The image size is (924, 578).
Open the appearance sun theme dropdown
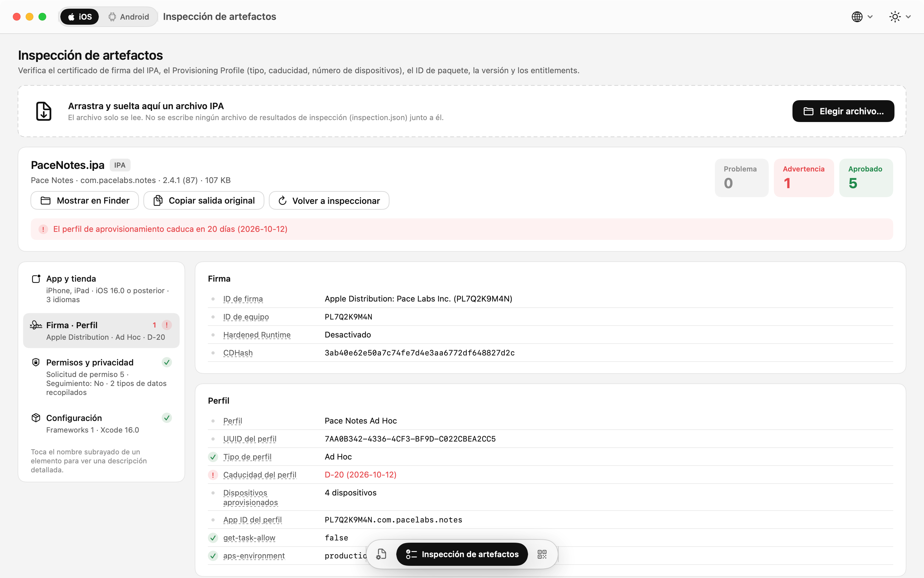(x=900, y=17)
